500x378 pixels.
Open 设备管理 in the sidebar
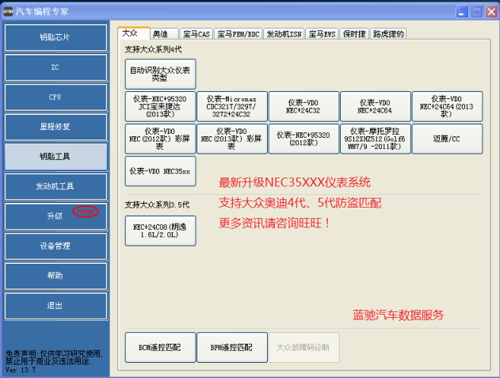(56, 246)
